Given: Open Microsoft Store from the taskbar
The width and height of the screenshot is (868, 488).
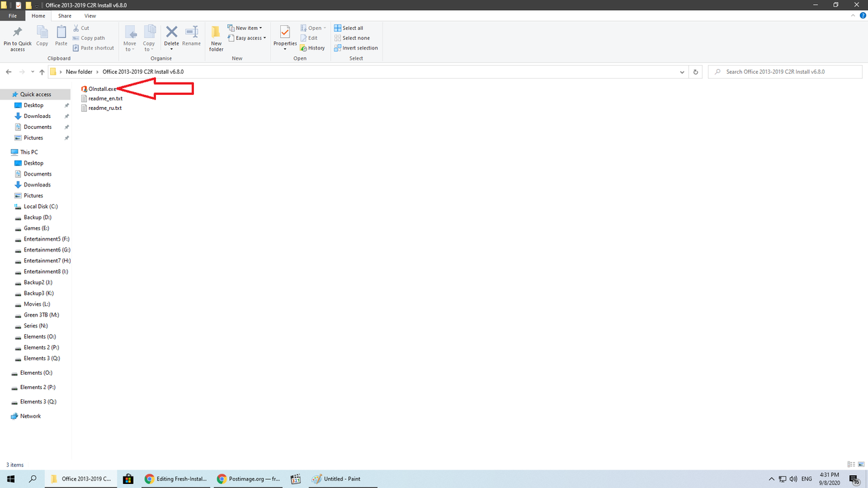Looking at the screenshot, I should pos(127,479).
